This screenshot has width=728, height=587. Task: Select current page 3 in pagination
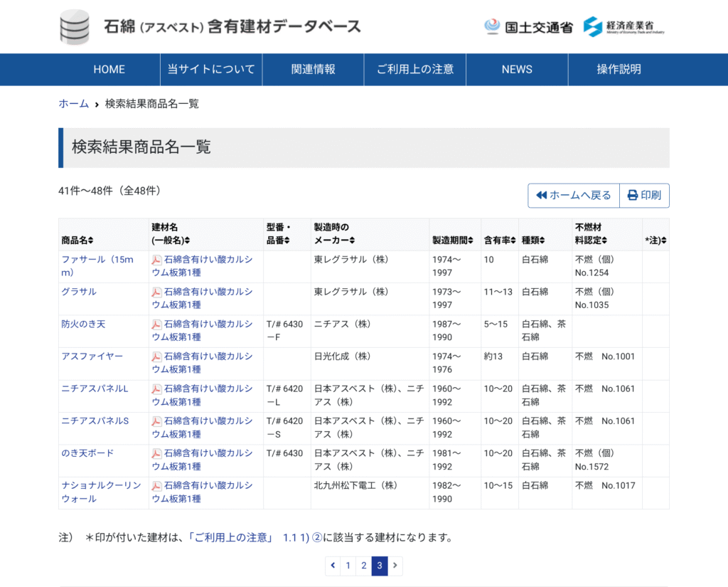pos(380,566)
